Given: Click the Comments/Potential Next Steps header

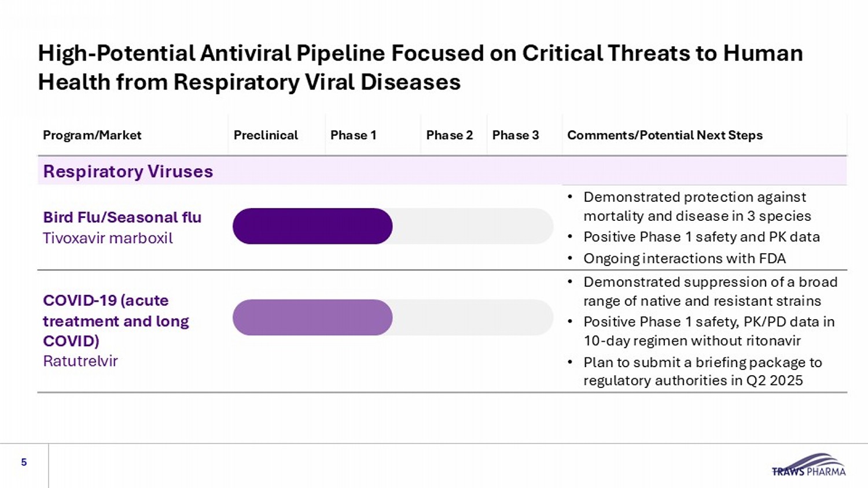Looking at the screenshot, I should pyautogui.click(x=664, y=135).
